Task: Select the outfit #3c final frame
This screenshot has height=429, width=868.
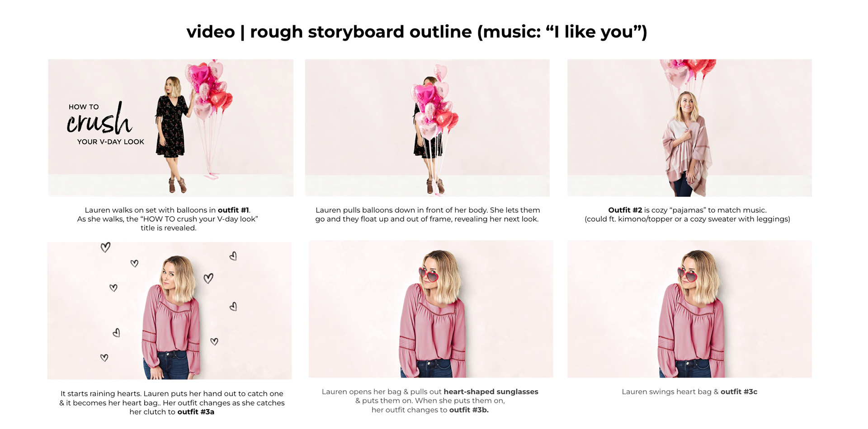Action: click(x=689, y=309)
